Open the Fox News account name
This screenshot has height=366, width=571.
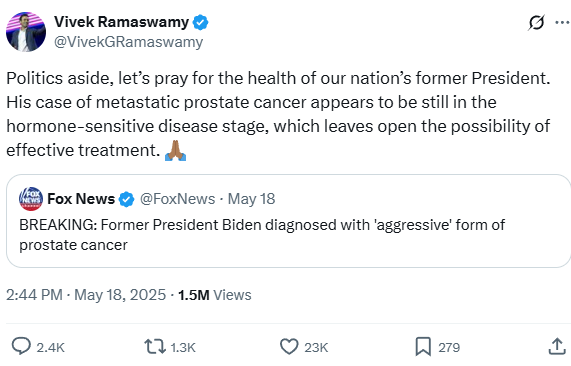81,199
